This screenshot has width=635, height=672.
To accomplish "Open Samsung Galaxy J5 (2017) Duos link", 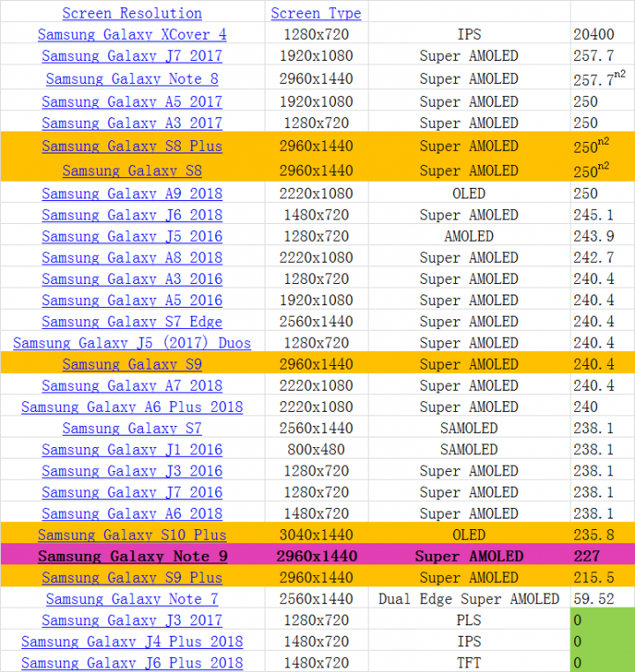I will [x=132, y=343].
